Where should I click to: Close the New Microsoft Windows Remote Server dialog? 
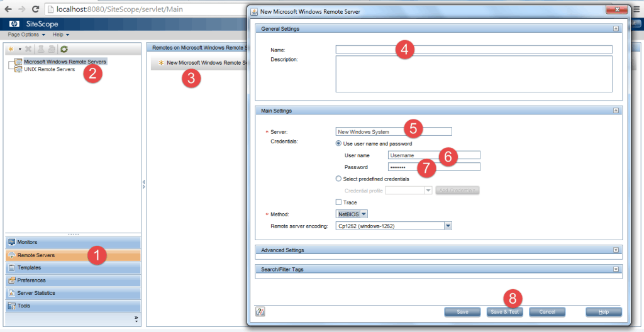click(618, 10)
